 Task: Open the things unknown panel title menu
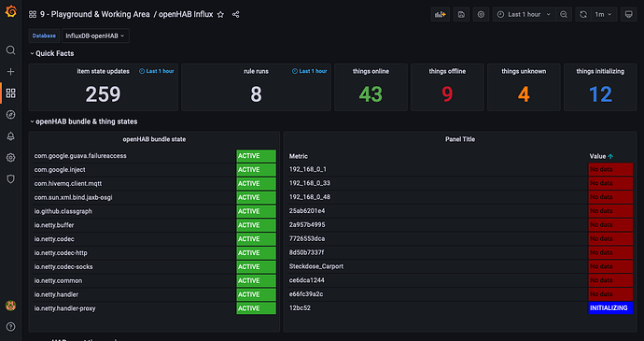pos(524,71)
